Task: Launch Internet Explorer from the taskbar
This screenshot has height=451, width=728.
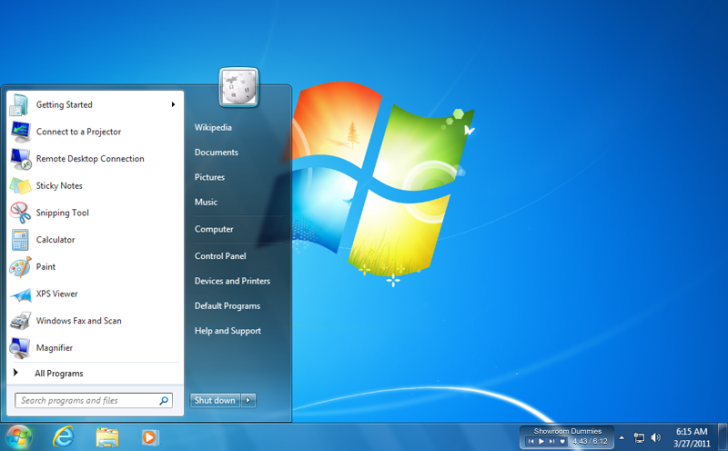Action: pyautogui.click(x=64, y=437)
